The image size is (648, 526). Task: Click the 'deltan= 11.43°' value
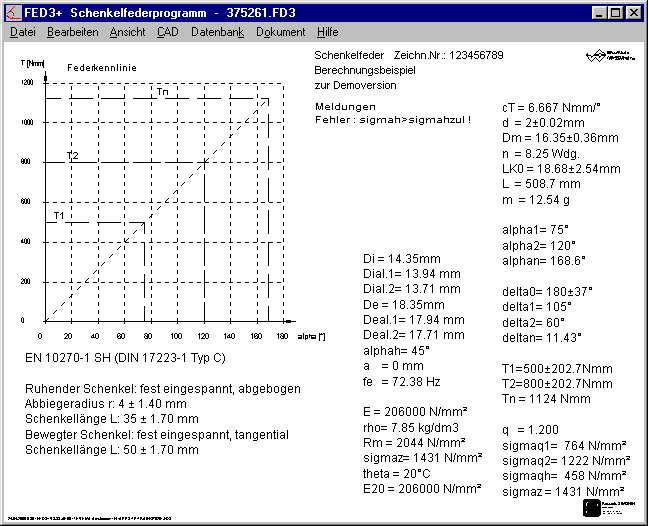point(542,338)
